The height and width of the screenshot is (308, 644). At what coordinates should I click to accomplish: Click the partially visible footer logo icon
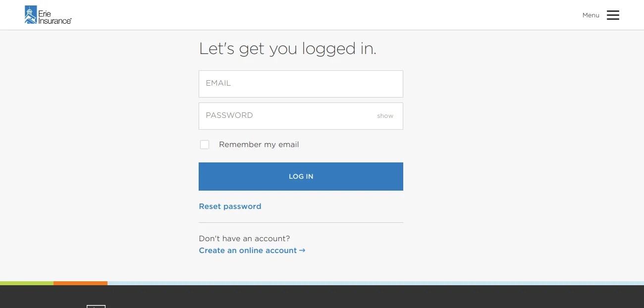tap(96, 307)
